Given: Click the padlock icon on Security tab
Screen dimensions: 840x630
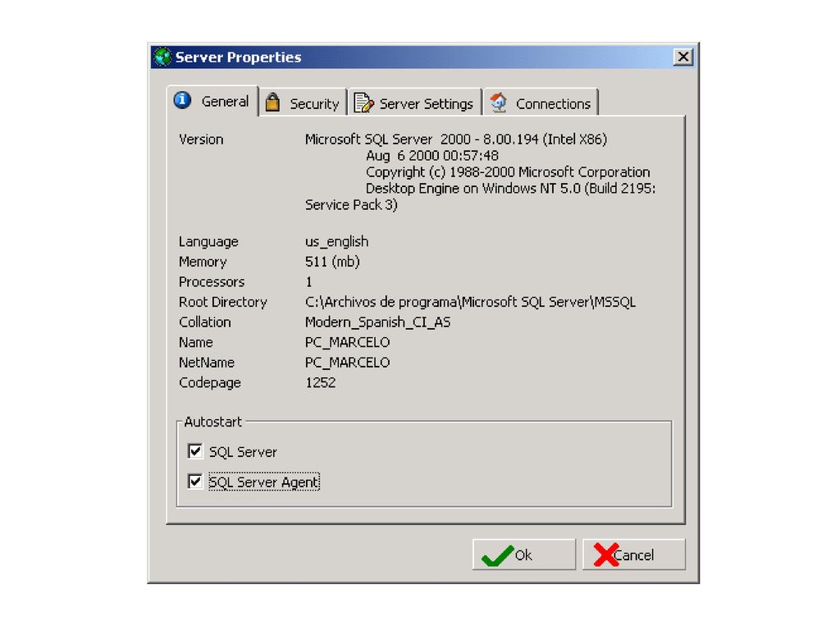Looking at the screenshot, I should click(x=272, y=102).
